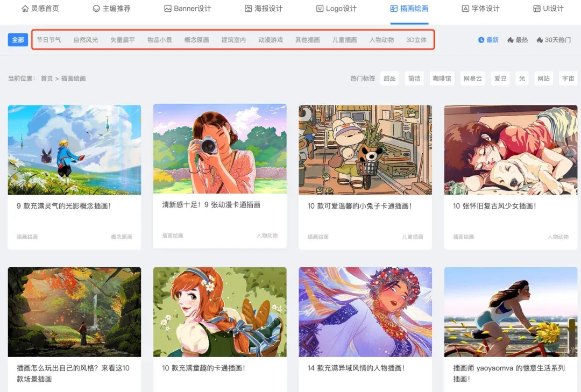Click the home icon beside 灵感首页

pos(25,9)
